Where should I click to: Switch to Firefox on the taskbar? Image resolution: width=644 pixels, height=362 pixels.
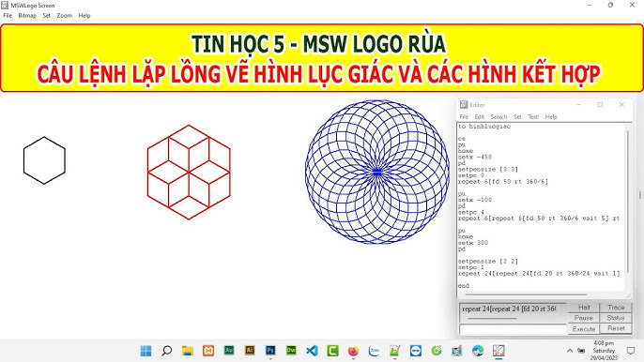coord(353,351)
